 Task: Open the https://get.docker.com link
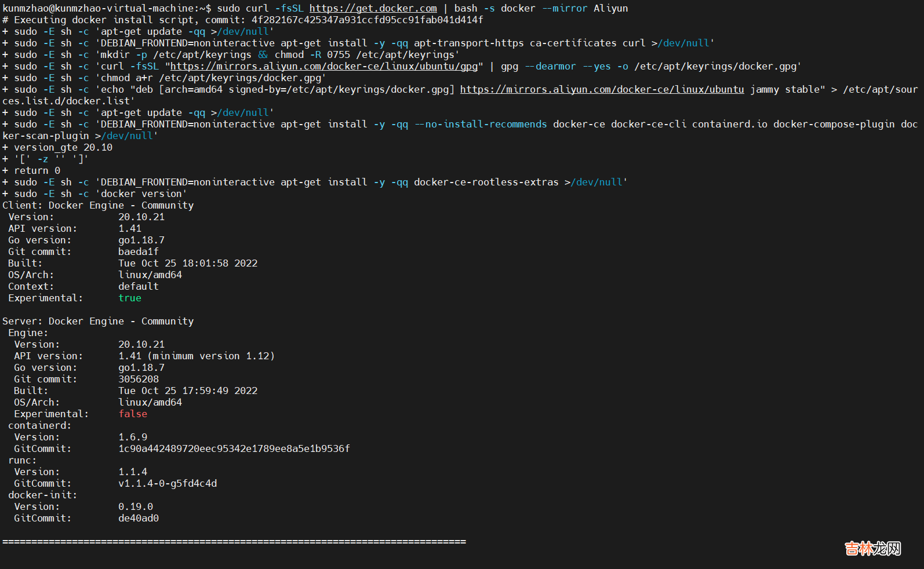coord(373,8)
